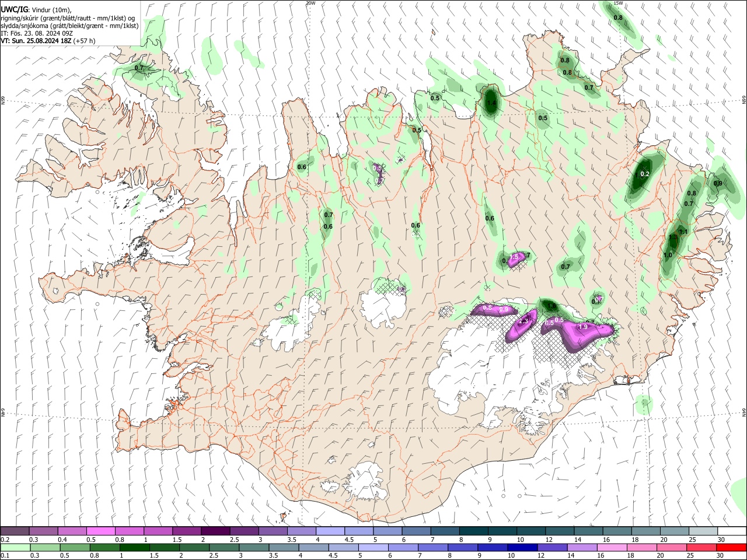Select the pale pink 16–18 rain legend swatch

[x=612, y=547]
